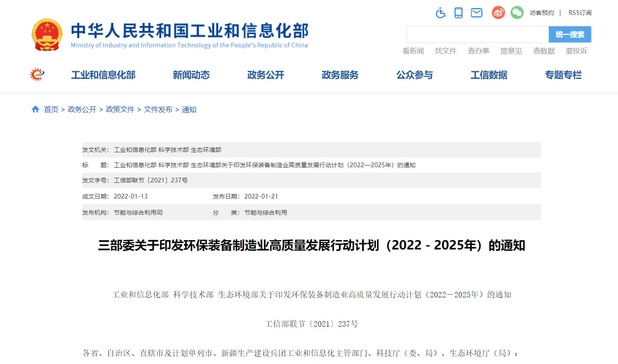Open the 政务公开 menu
This screenshot has height=364, width=618.
(265, 75)
